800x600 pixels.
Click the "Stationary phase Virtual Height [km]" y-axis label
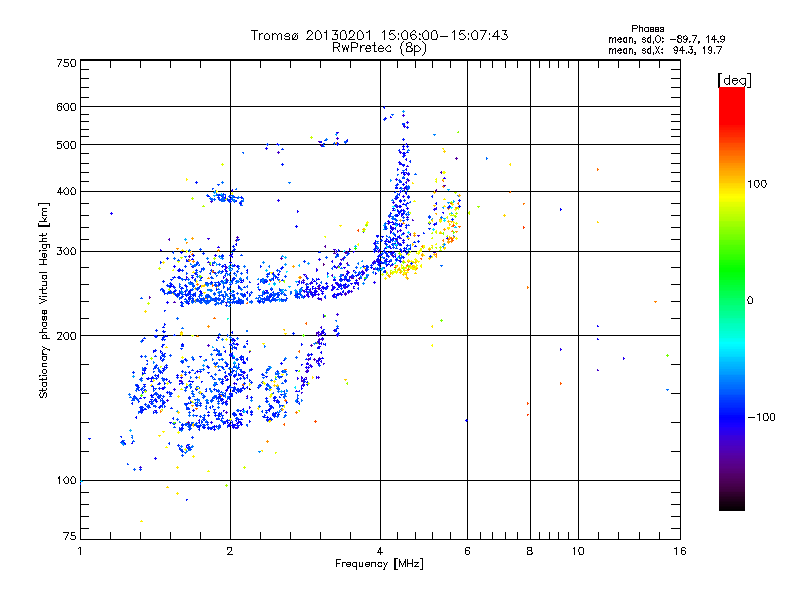tap(44, 300)
